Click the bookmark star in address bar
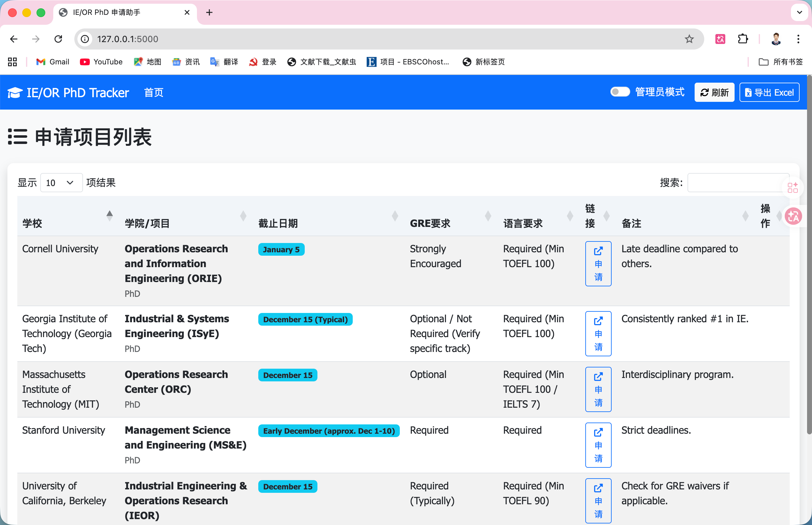Screen dimensions: 812x525 pos(689,39)
